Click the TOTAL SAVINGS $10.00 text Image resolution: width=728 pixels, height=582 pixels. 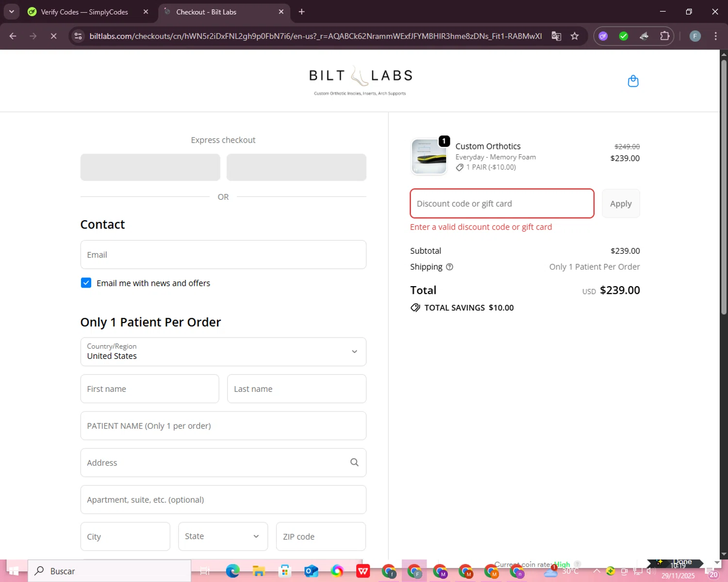pyautogui.click(x=469, y=307)
